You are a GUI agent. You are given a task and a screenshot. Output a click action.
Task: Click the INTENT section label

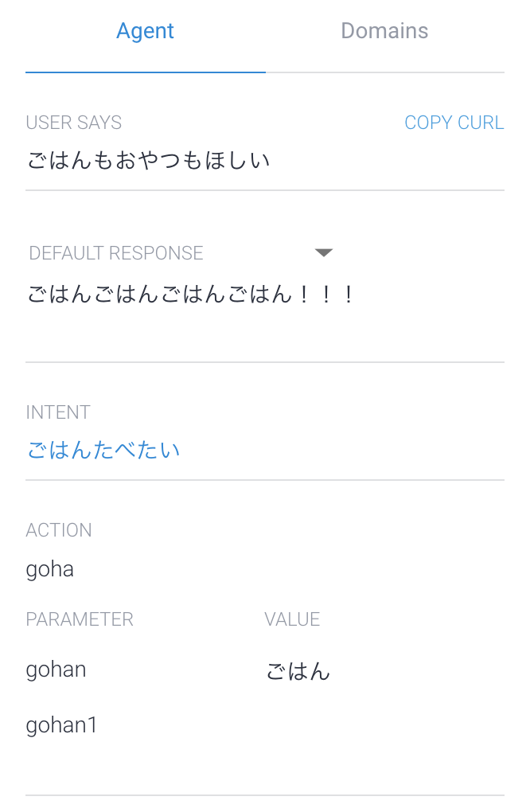[x=57, y=412]
